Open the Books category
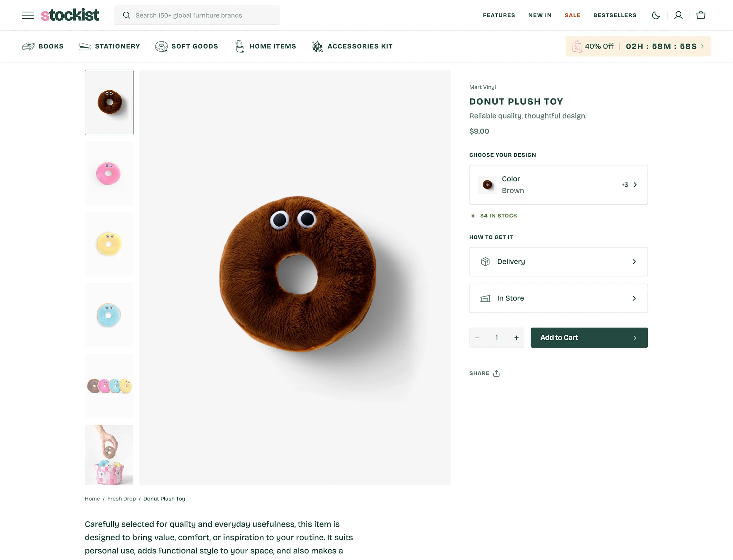 [x=43, y=46]
